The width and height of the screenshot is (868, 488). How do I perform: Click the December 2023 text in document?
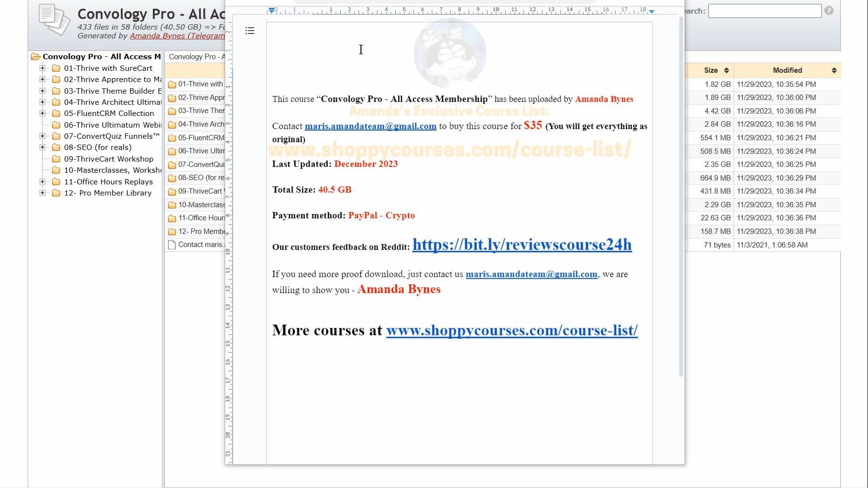coord(366,164)
